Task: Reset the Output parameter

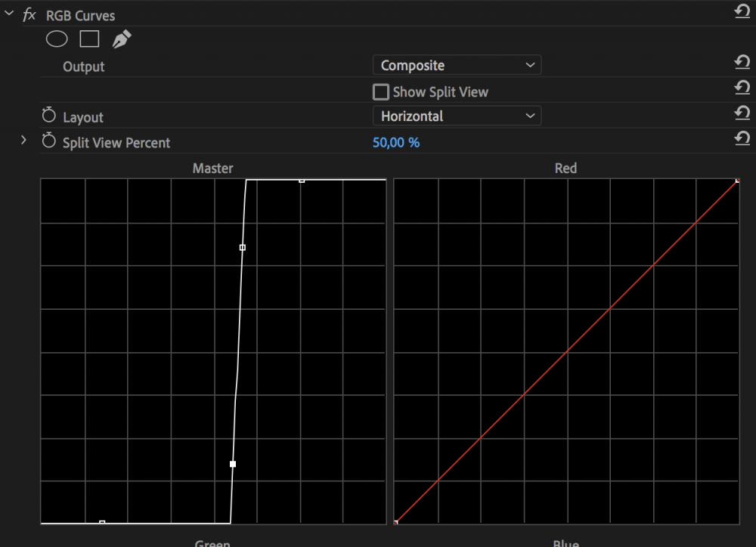Action: [x=742, y=63]
